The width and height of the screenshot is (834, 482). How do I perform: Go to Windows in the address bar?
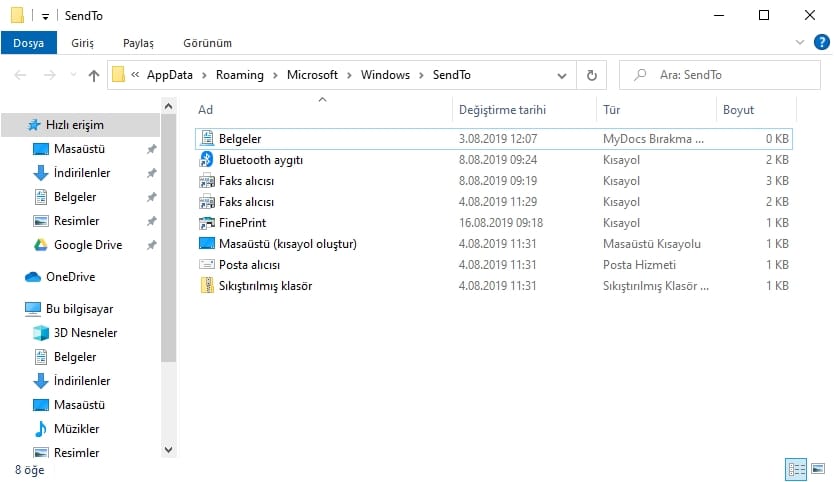tap(385, 75)
